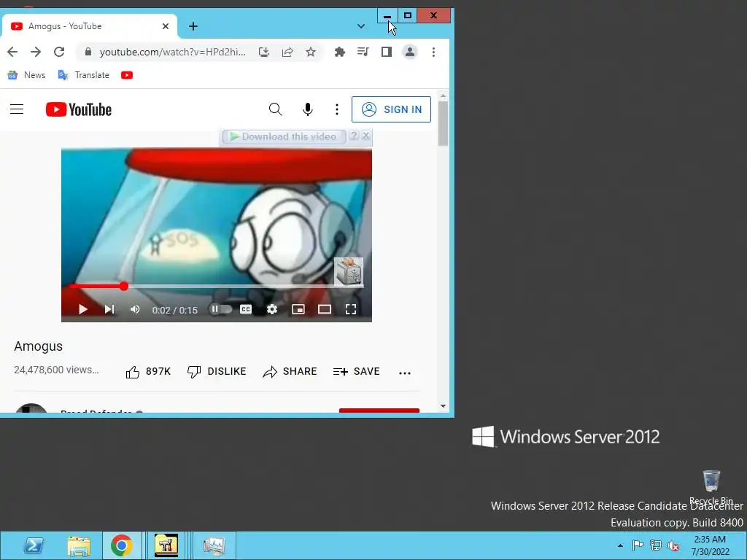Open Action Center flag icon
Screen dimensions: 747x560
638,545
